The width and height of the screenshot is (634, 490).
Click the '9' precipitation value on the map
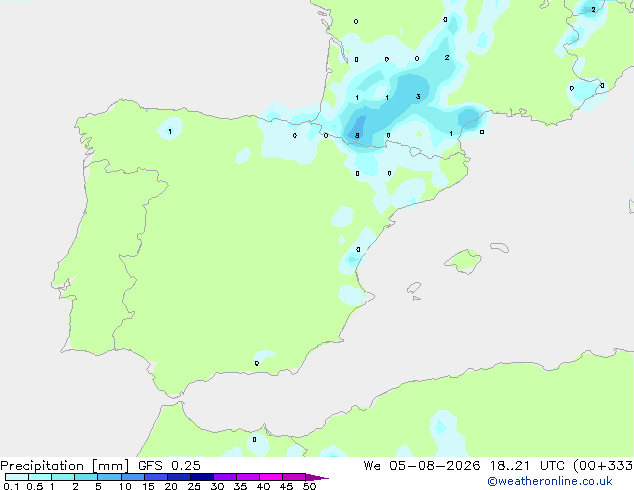tap(357, 135)
